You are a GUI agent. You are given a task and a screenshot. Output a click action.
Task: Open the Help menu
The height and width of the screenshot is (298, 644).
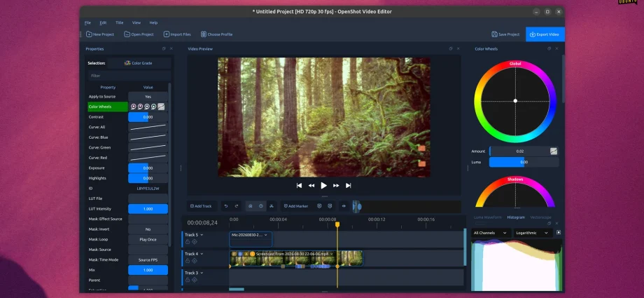point(153,22)
